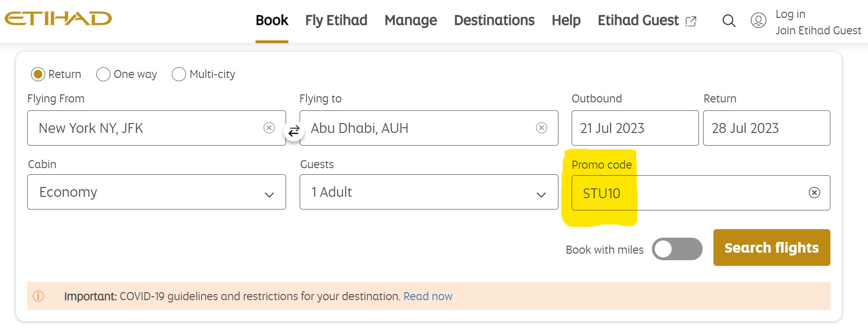Click the COVID-19 information icon
Image resolution: width=868 pixels, height=333 pixels.
tap(38, 296)
